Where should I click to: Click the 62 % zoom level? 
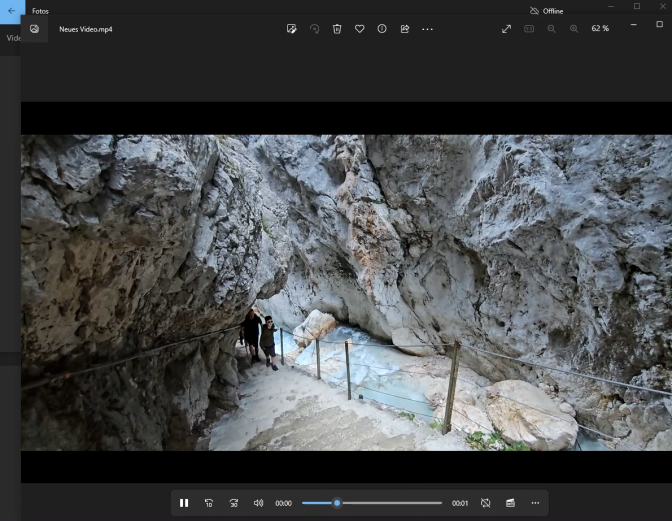[x=600, y=29]
